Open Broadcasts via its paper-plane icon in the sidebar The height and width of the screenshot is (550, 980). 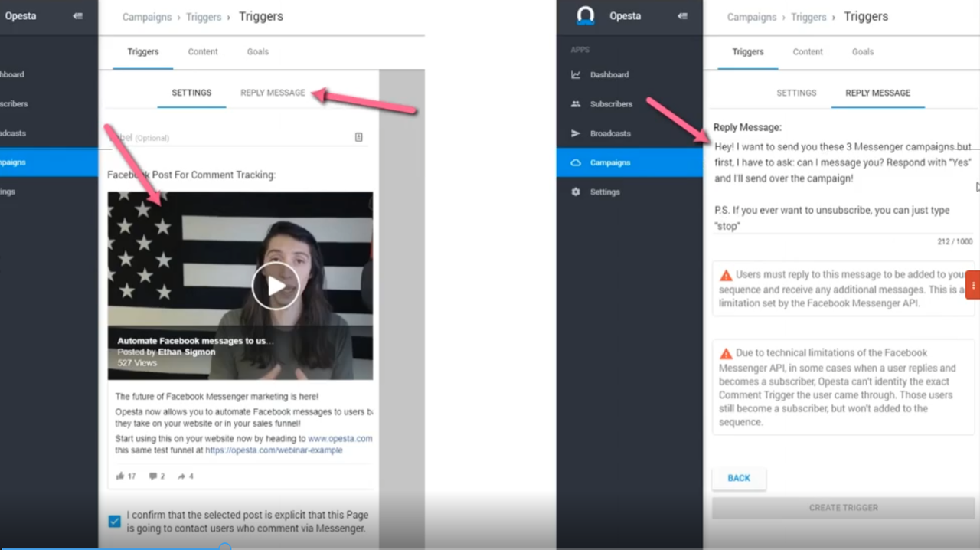pos(576,133)
